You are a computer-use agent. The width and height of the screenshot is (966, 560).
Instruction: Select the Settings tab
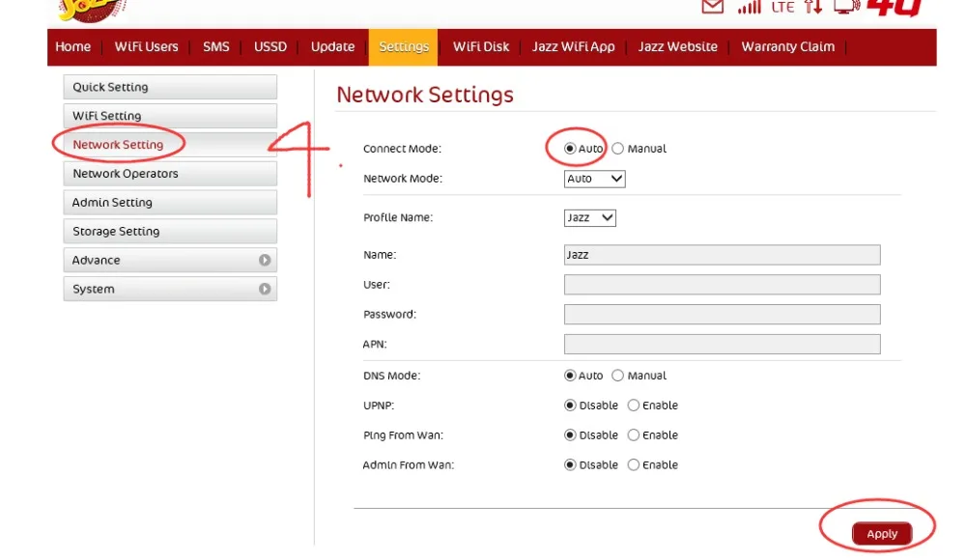pos(404,46)
